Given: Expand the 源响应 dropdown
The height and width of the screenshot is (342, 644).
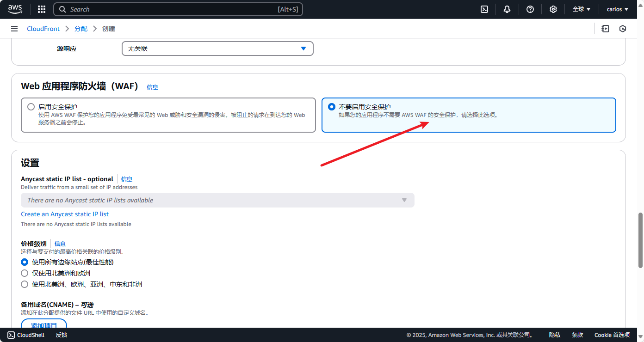Looking at the screenshot, I should click(217, 49).
